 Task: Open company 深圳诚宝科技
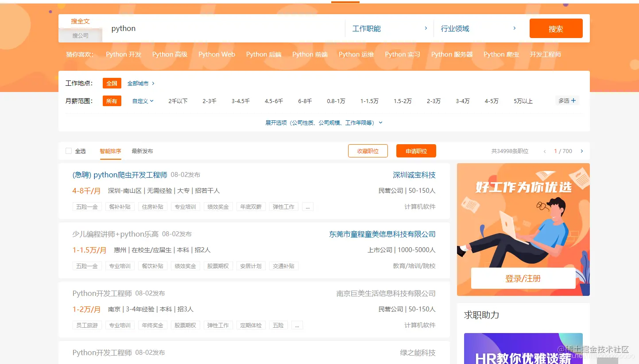[414, 175]
